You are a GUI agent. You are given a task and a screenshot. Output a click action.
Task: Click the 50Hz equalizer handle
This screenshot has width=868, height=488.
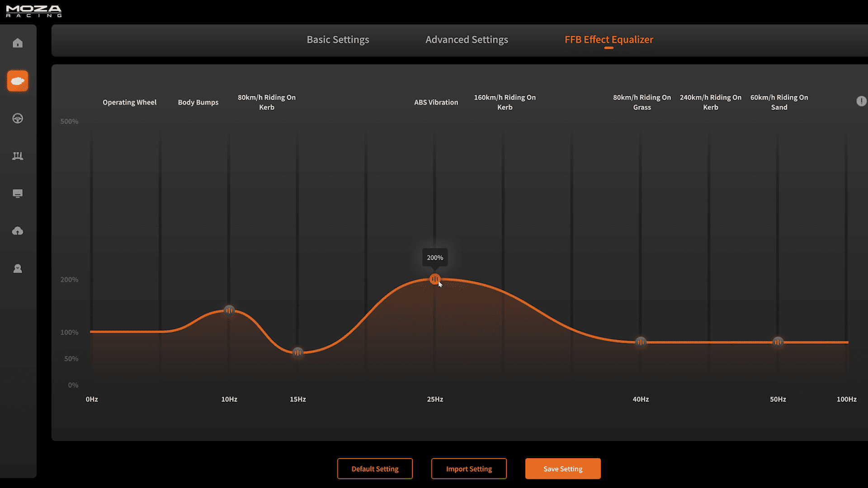point(778,342)
